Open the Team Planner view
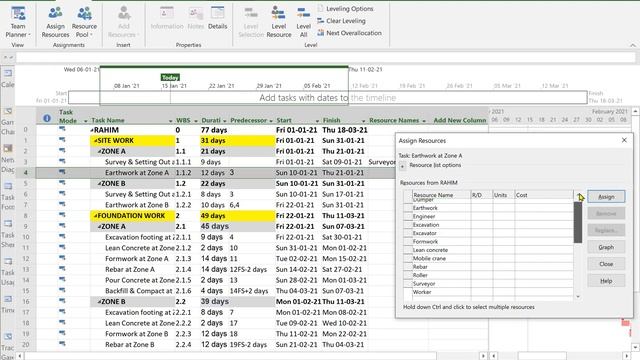This screenshot has width=640, height=360. pyautogui.click(x=18, y=22)
